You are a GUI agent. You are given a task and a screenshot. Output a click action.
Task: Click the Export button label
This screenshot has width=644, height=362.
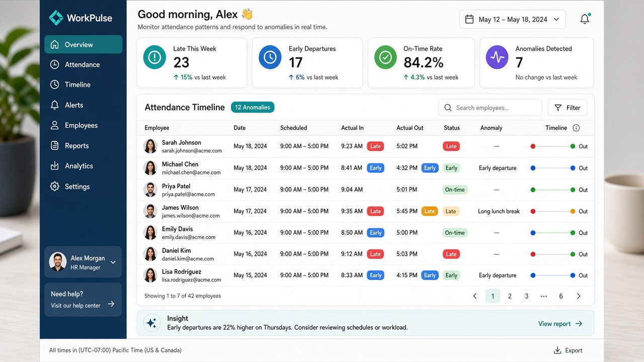pos(574,350)
